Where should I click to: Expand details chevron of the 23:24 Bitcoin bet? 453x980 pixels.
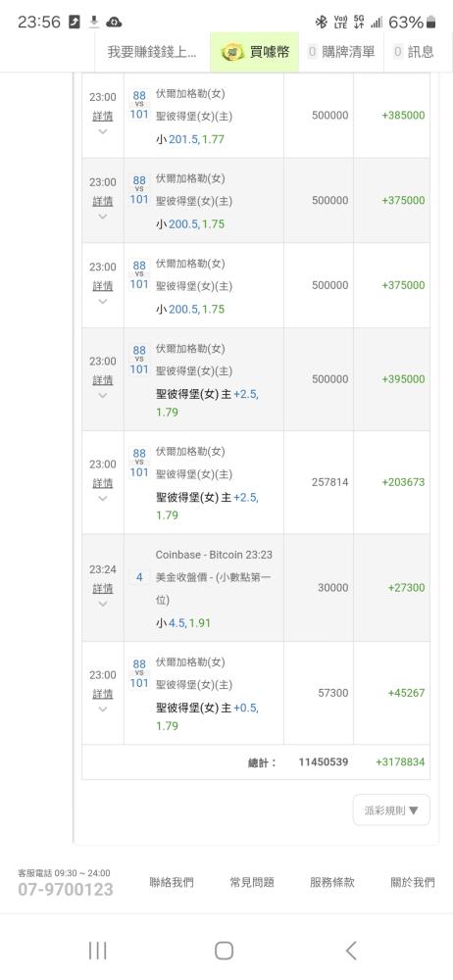[103, 604]
